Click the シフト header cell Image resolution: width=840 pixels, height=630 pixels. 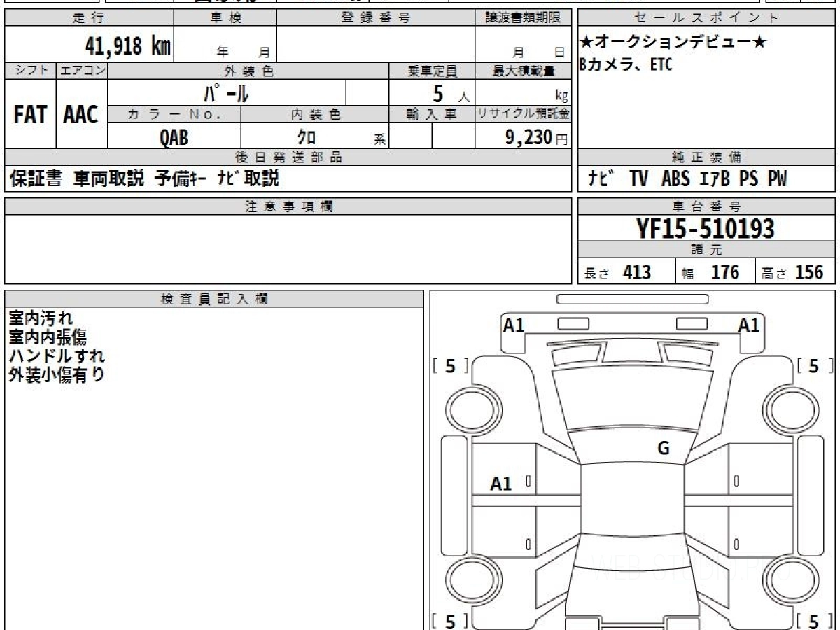coord(30,71)
